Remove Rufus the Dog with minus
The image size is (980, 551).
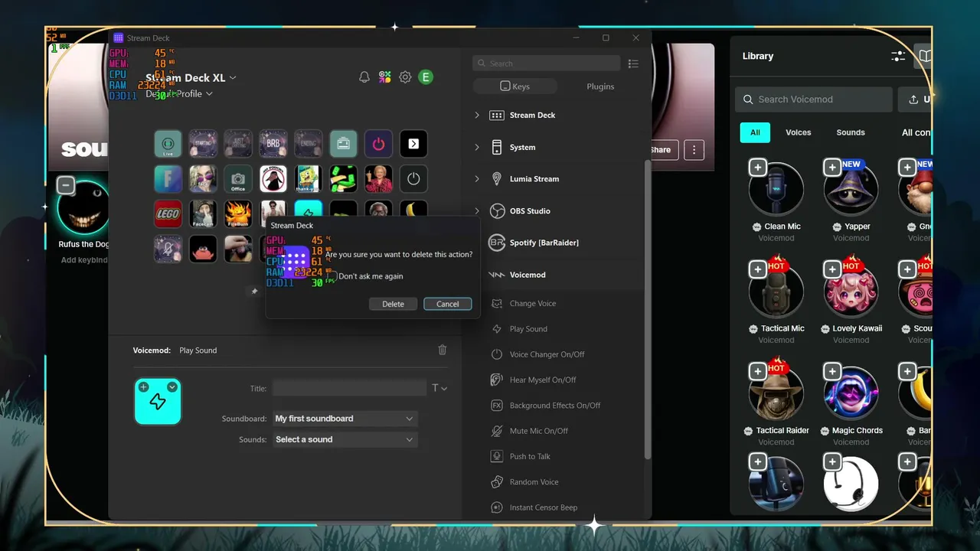point(66,185)
